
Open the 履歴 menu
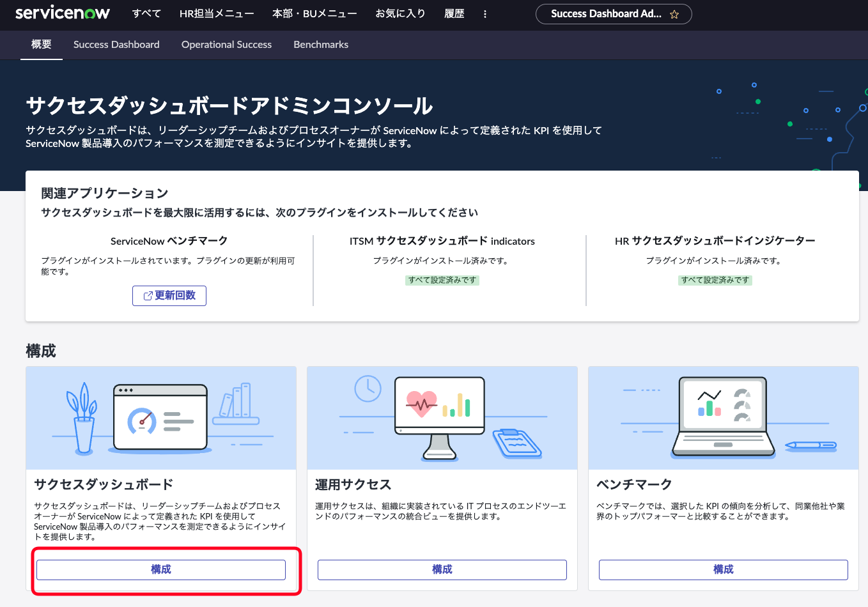point(454,13)
